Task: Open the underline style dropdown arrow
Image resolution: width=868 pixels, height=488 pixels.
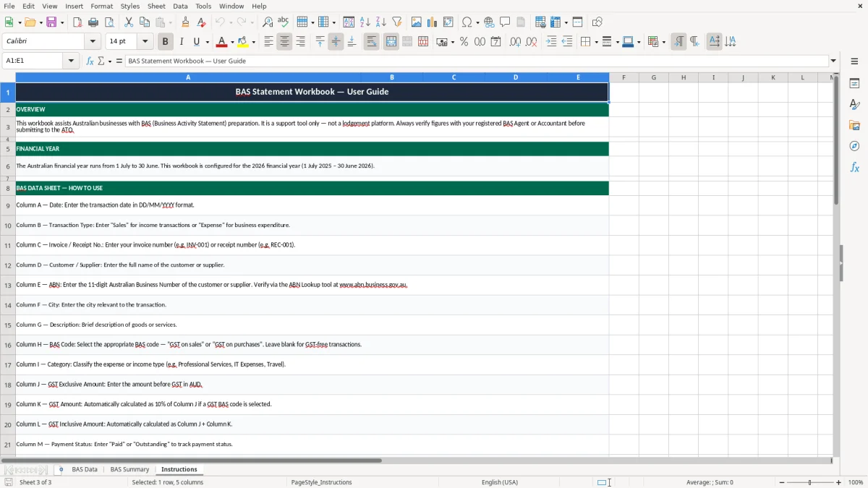Action: [206, 42]
